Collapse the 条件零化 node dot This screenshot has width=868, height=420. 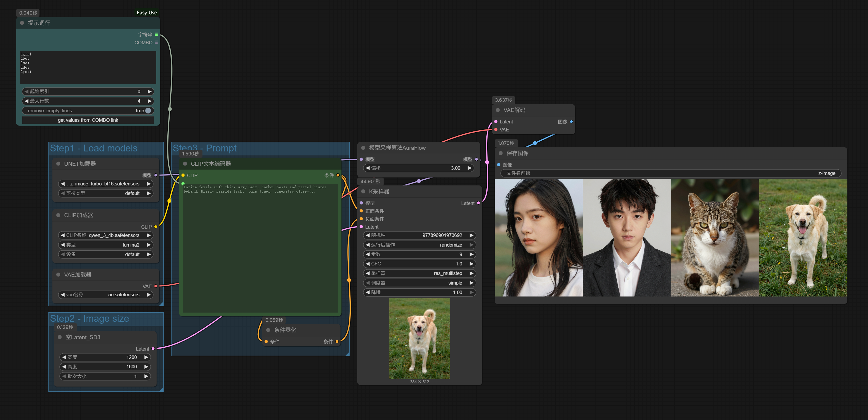(x=268, y=330)
